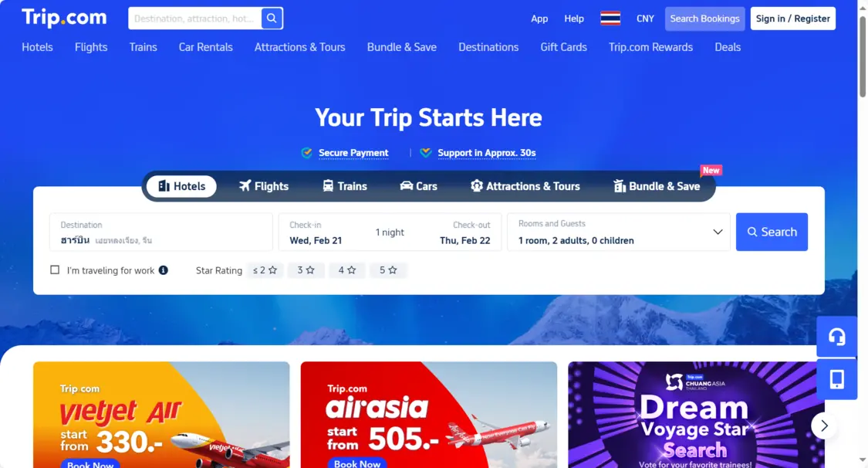Screen dimensions: 868x468
Task: Click the Trip.com logo
Action: (64, 18)
